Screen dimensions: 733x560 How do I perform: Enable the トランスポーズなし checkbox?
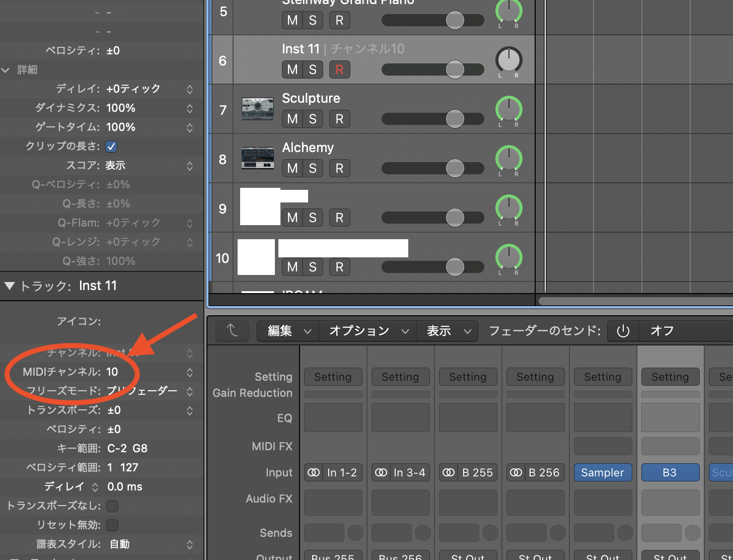click(x=112, y=506)
